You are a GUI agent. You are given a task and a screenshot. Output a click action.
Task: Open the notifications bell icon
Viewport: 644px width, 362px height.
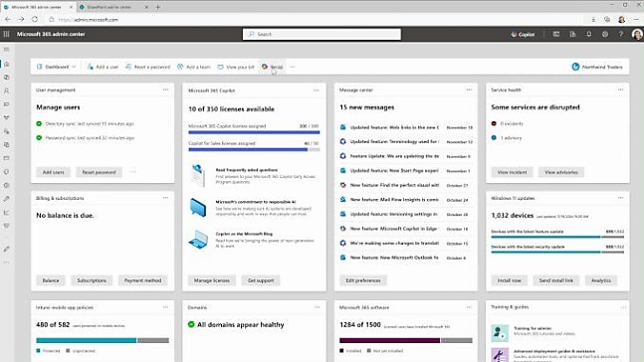588,35
